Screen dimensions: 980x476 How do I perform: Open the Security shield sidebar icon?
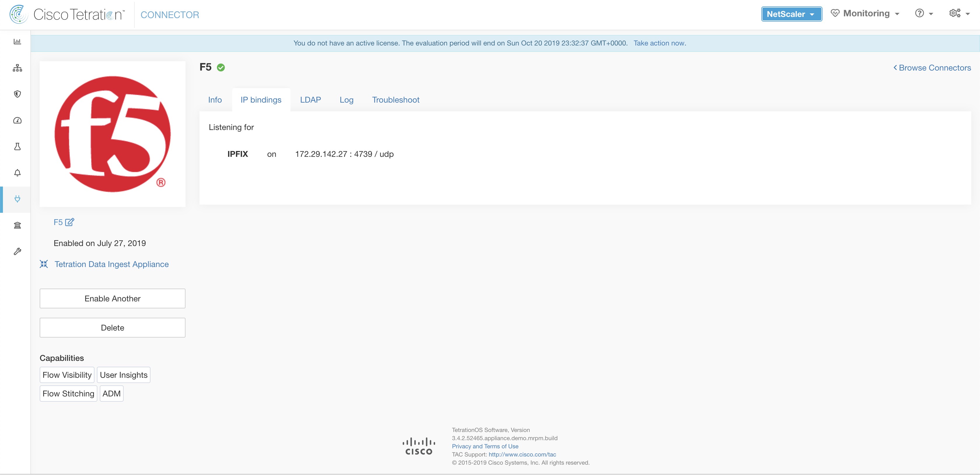tap(17, 94)
